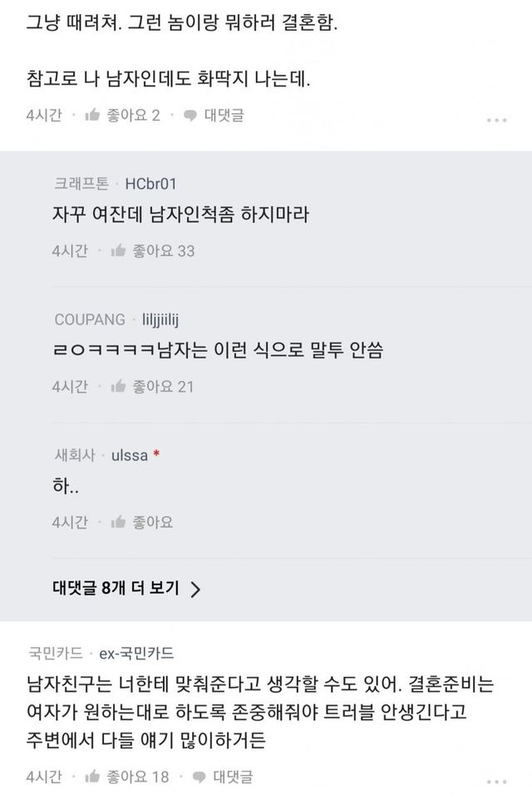Like ulssa's reply saying 하..
Viewport: 532px width, 795px height.
tap(118, 522)
